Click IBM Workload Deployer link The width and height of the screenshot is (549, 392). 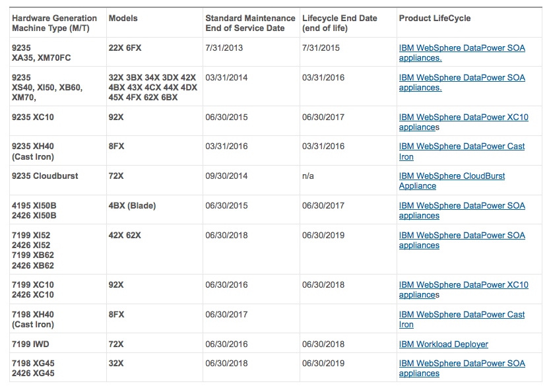pyautogui.click(x=443, y=344)
